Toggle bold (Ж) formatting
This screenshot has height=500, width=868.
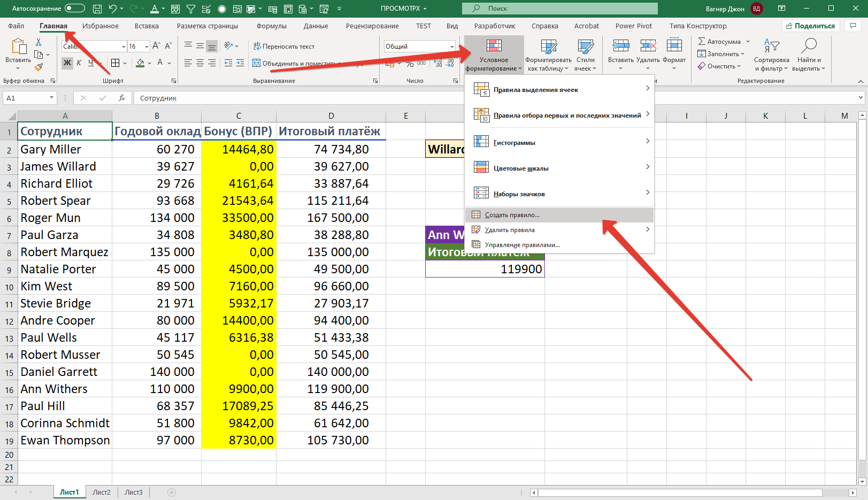point(67,63)
